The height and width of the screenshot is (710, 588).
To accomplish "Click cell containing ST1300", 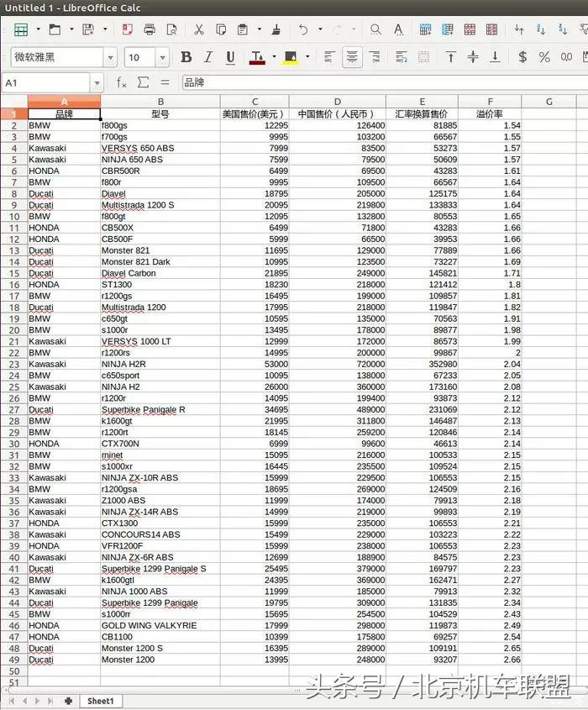I will 160,284.
